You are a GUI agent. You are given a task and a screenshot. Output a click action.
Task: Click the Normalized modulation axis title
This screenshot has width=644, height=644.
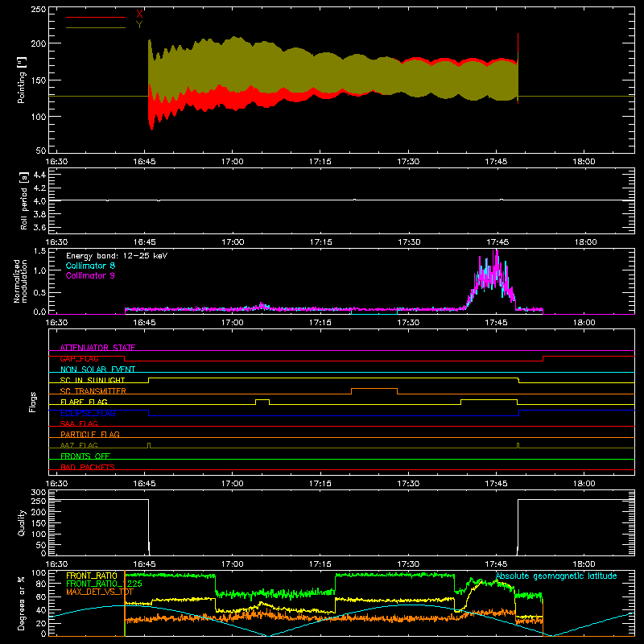[x=21, y=281]
